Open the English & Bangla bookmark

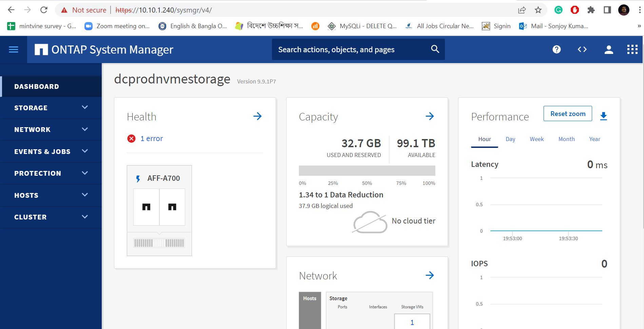coord(193,26)
